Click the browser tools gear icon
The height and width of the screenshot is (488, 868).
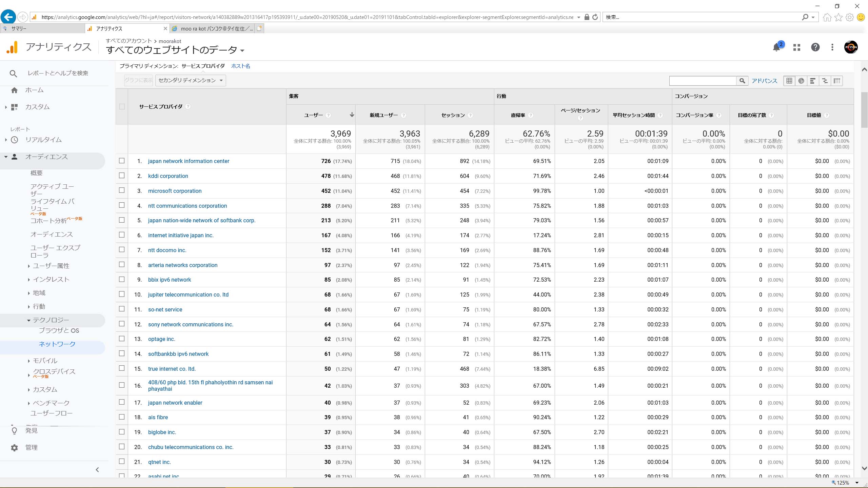click(x=849, y=17)
